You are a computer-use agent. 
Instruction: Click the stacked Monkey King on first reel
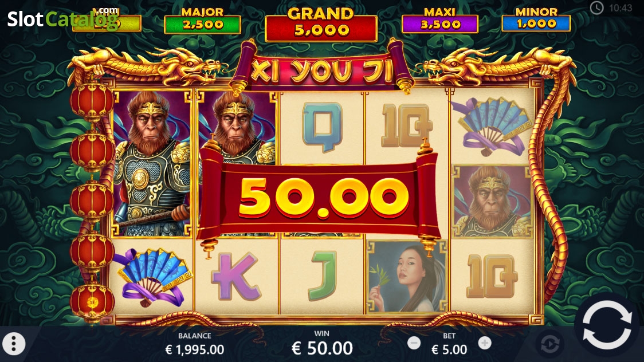(x=152, y=164)
